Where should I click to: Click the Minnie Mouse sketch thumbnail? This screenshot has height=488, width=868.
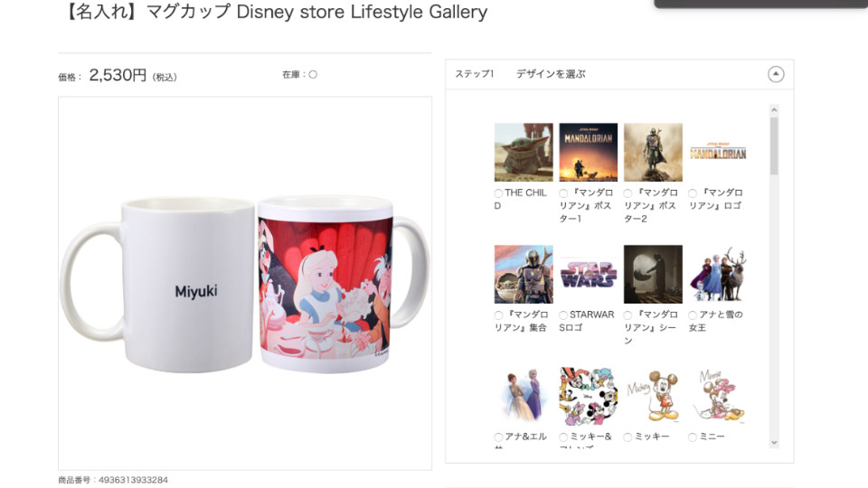click(x=718, y=396)
